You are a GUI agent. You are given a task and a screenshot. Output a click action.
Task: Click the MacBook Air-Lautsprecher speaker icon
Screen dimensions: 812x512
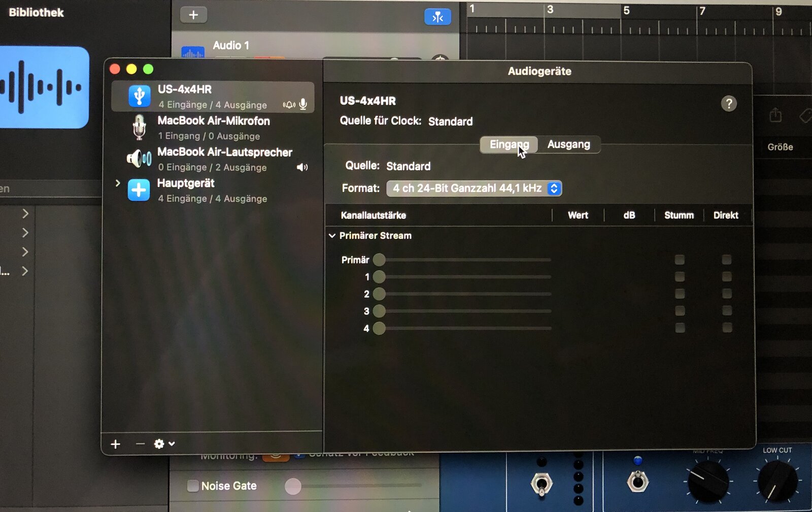[x=139, y=158]
